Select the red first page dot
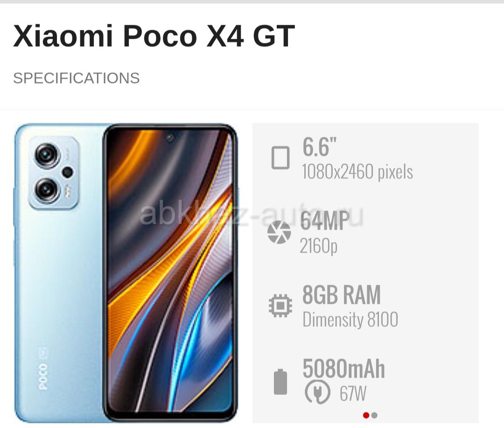The image size is (504, 428). (x=366, y=415)
